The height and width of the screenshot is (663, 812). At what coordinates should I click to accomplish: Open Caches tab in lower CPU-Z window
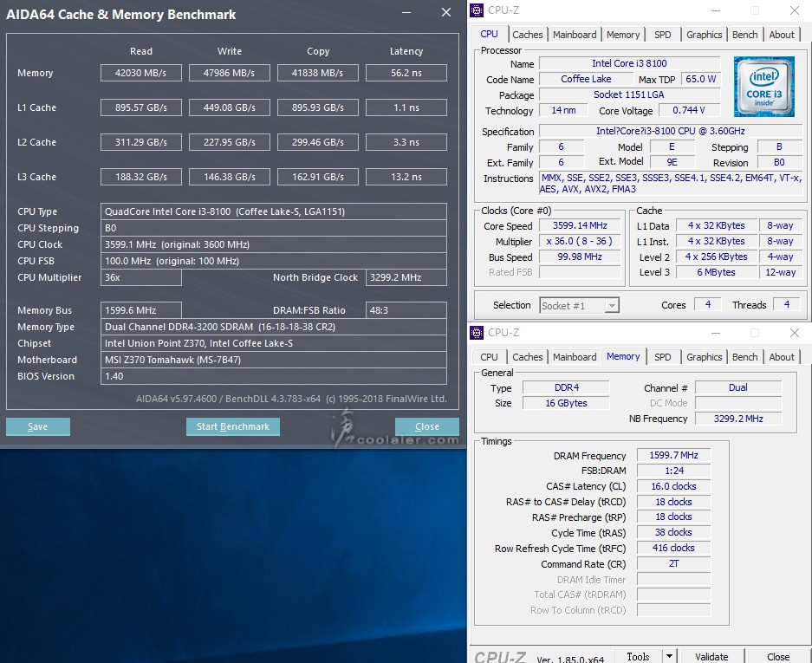(x=527, y=357)
